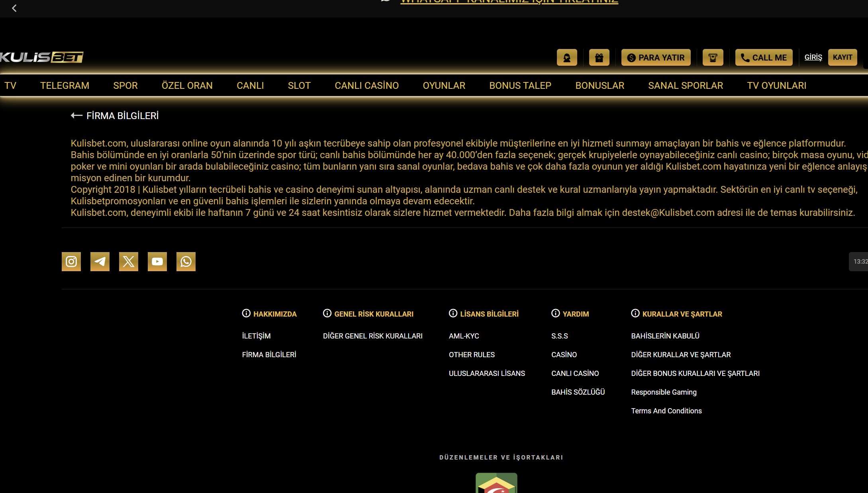Viewport: 868px width, 493px height.
Task: Click the KAYIT register button
Action: click(x=842, y=57)
